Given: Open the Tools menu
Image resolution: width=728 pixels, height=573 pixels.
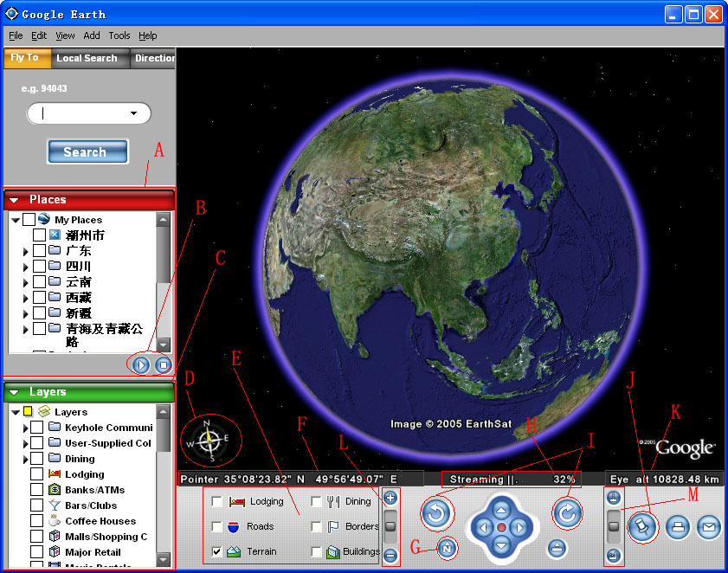Looking at the screenshot, I should 119,35.
